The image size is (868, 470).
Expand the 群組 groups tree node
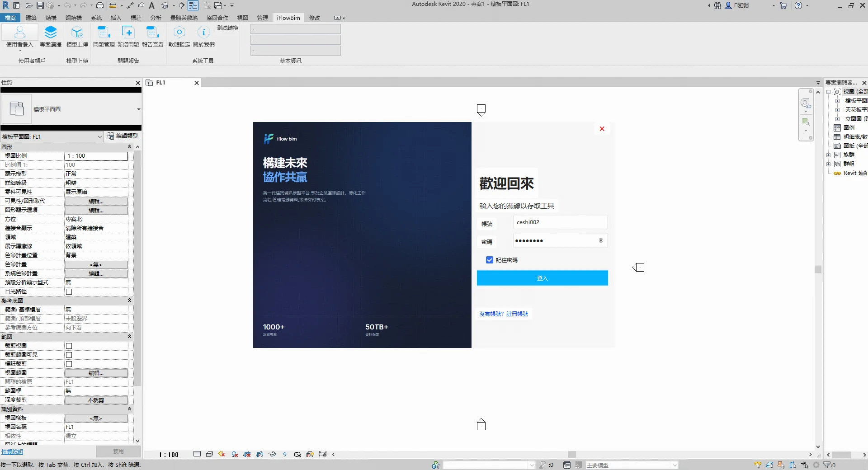click(828, 164)
